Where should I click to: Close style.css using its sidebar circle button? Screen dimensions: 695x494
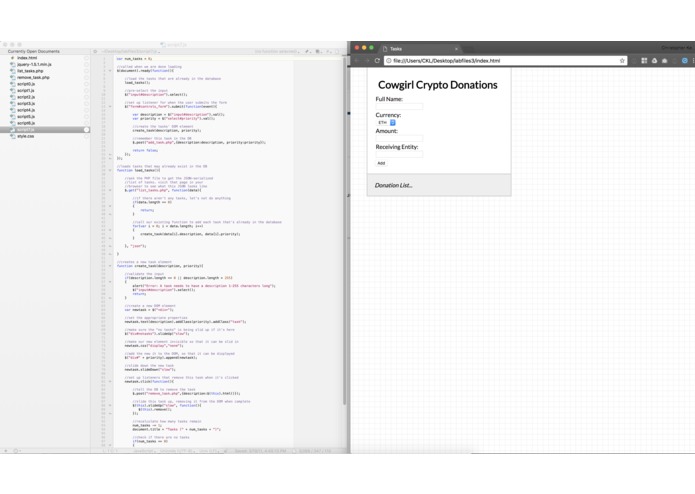(x=86, y=136)
